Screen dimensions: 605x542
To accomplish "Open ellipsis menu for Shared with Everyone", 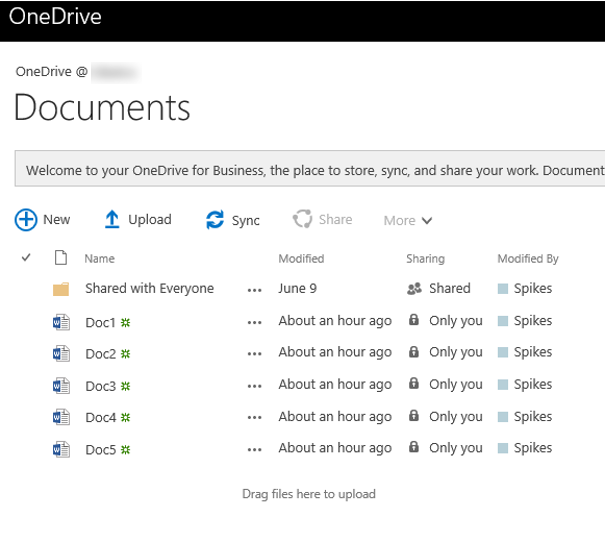I will pos(255,290).
